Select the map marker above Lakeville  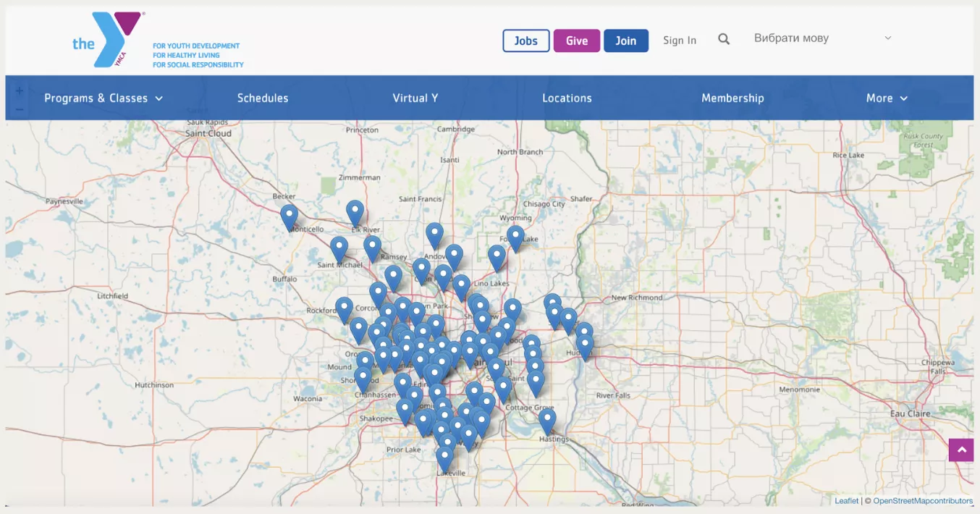click(444, 458)
